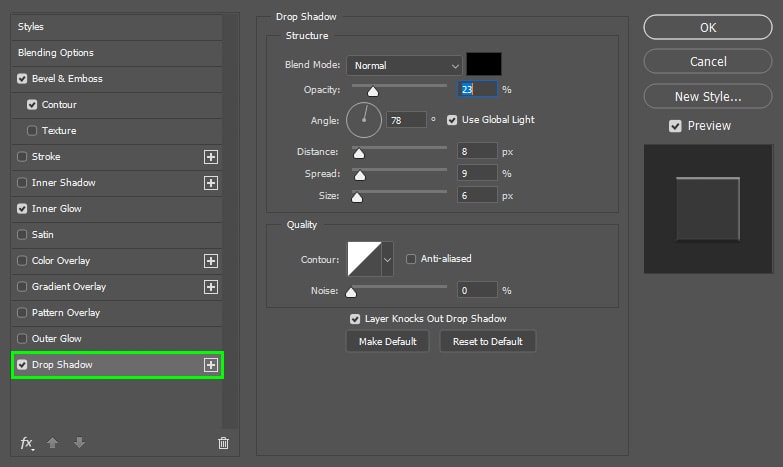Add another Gradient Overlay with plus icon

point(211,287)
